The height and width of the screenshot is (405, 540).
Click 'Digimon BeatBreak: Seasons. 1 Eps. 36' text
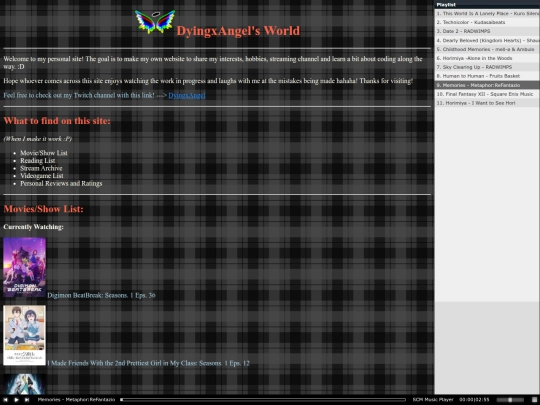coord(101,295)
